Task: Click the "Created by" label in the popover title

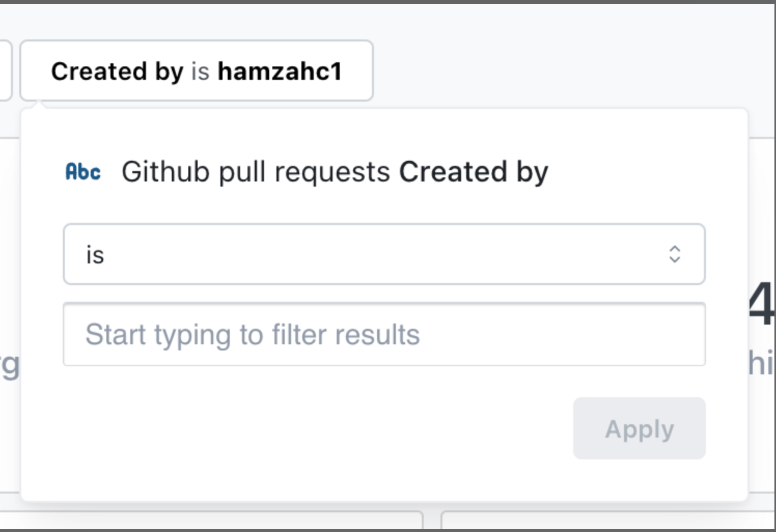Action: pyautogui.click(x=474, y=171)
